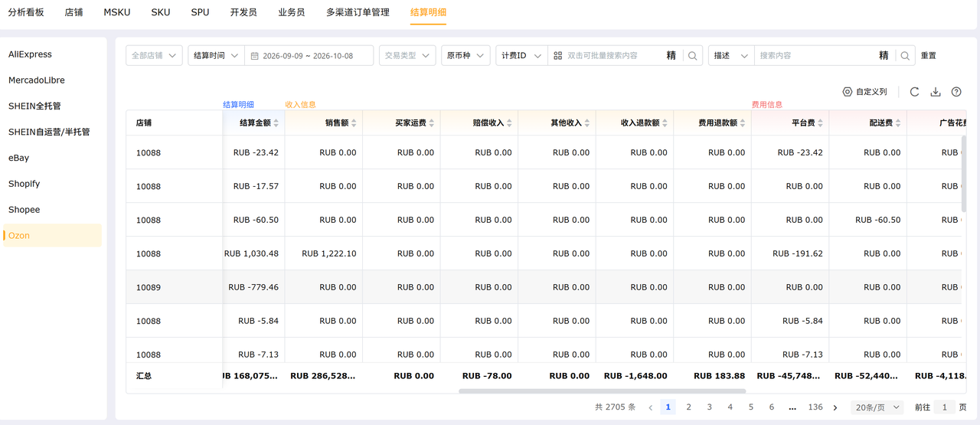Image resolution: width=980 pixels, height=425 pixels.
Task: Open the 交易类型 dropdown
Action: point(407,56)
